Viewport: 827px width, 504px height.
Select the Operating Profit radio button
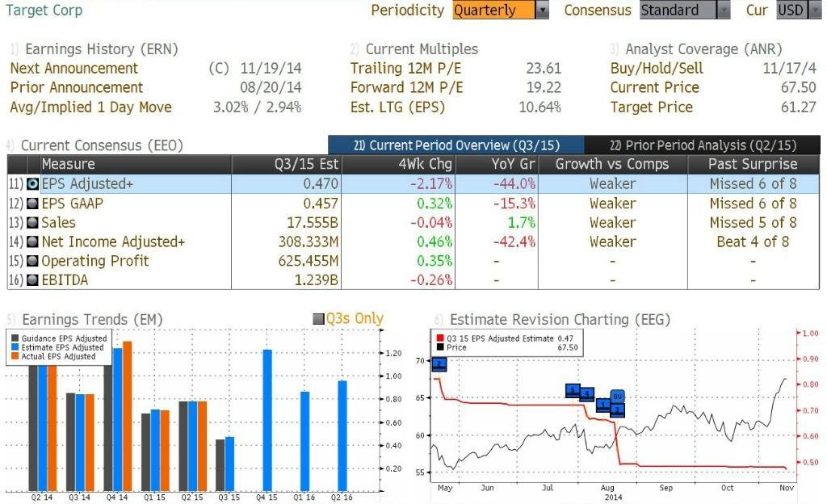(x=32, y=261)
